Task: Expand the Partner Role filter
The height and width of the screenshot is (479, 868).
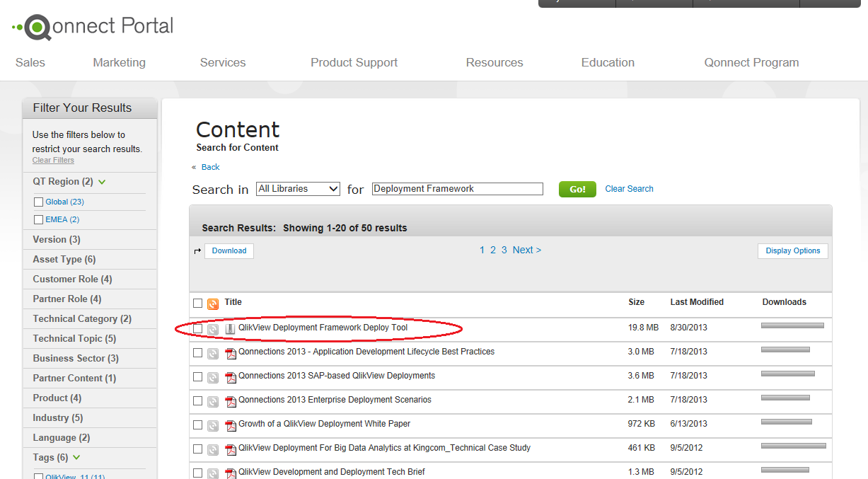Action: [x=67, y=299]
